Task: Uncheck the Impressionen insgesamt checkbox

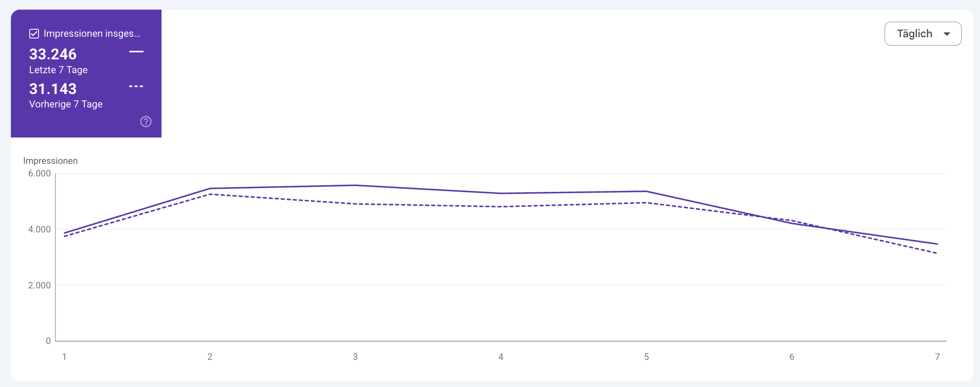Action: (34, 33)
